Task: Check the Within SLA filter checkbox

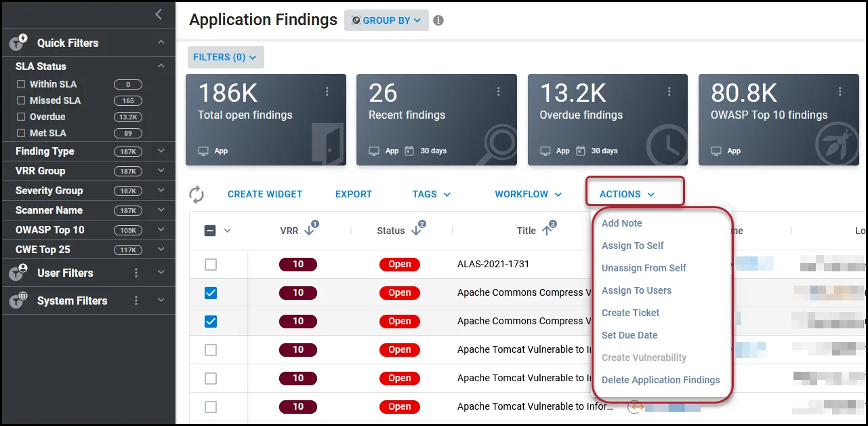Action: click(x=21, y=84)
